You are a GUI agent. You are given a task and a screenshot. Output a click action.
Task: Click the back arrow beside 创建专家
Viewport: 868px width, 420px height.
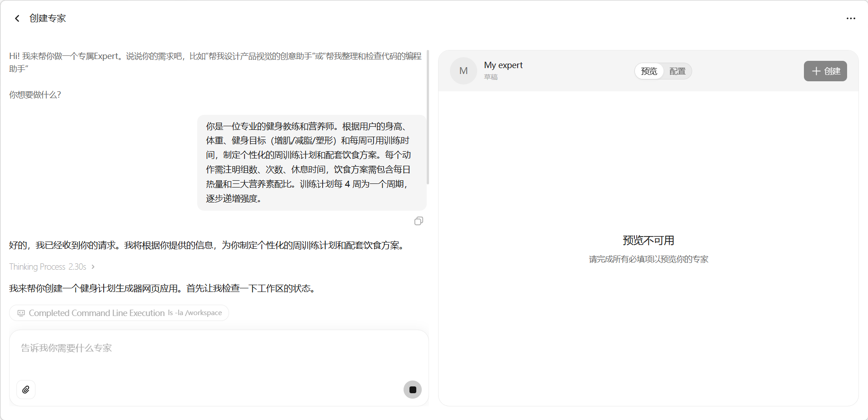click(x=17, y=18)
